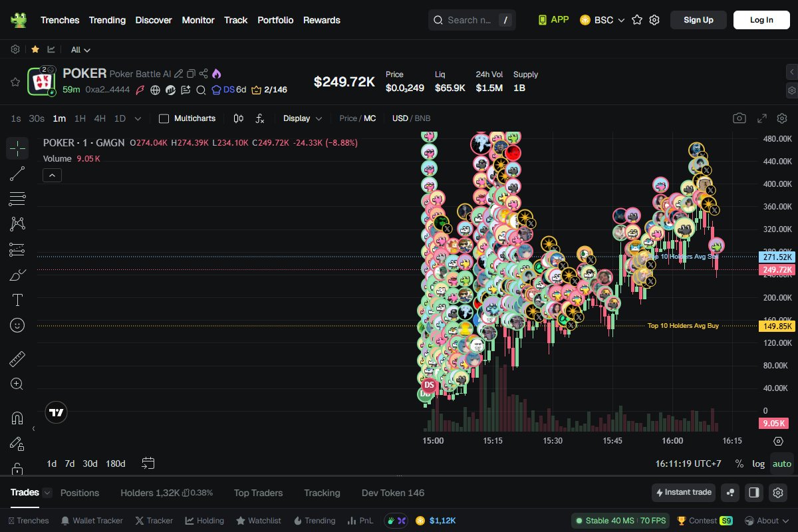Select the 1H timeframe interval

pyautogui.click(x=80, y=118)
